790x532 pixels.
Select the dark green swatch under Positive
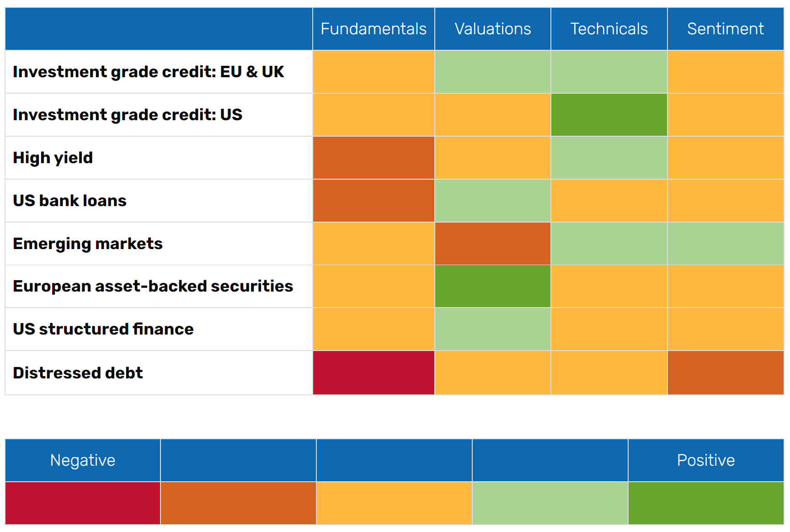click(706, 503)
